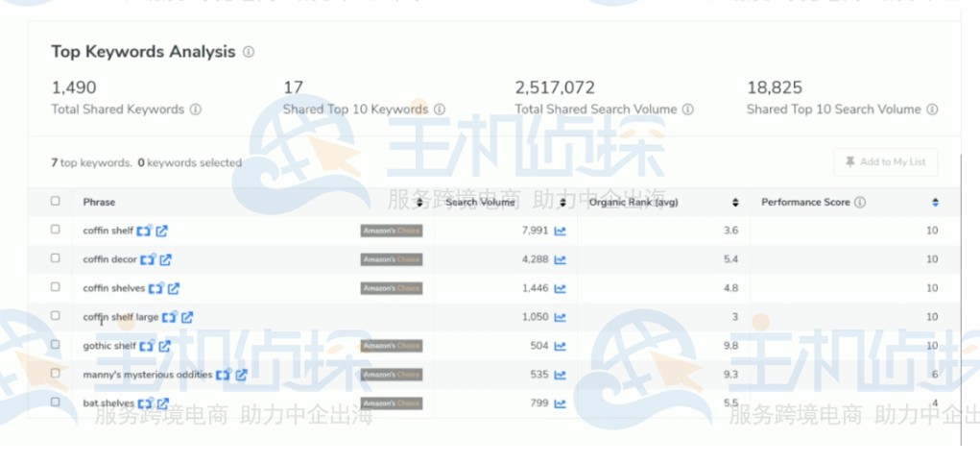980x464 pixels.
Task: Check the bat shelves row checkbox
Action: click(56, 402)
